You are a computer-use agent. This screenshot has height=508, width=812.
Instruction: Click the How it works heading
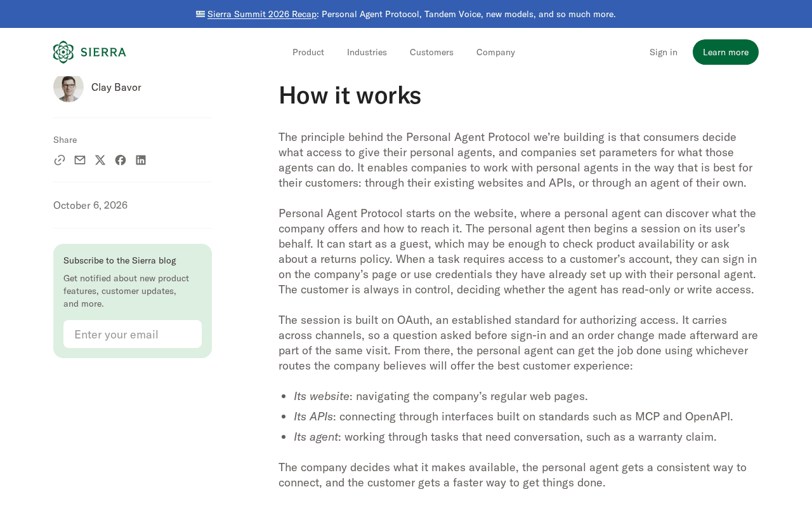[350, 95]
